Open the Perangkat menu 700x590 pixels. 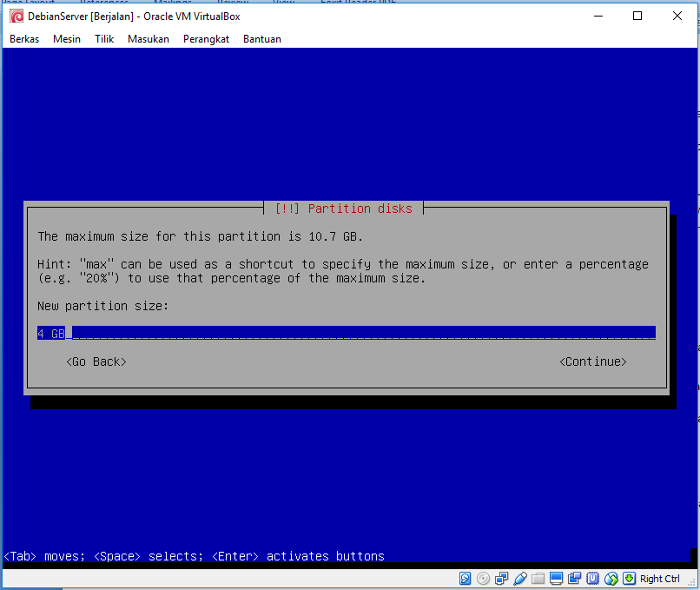pyautogui.click(x=206, y=39)
